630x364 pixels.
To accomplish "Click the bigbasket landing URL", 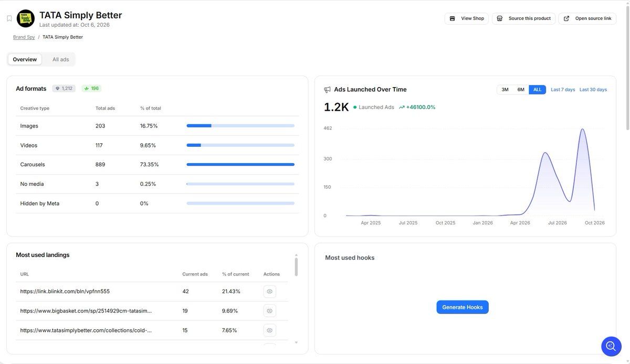I will tap(86, 311).
